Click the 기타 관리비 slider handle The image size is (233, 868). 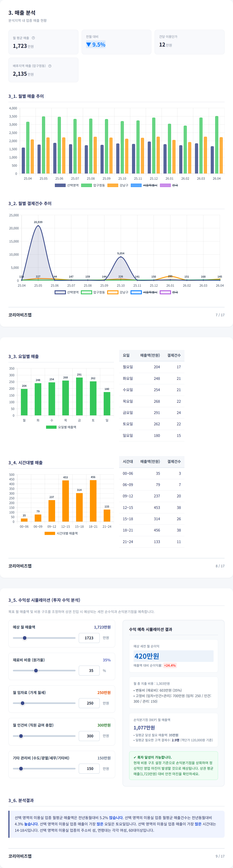[x=21, y=769]
